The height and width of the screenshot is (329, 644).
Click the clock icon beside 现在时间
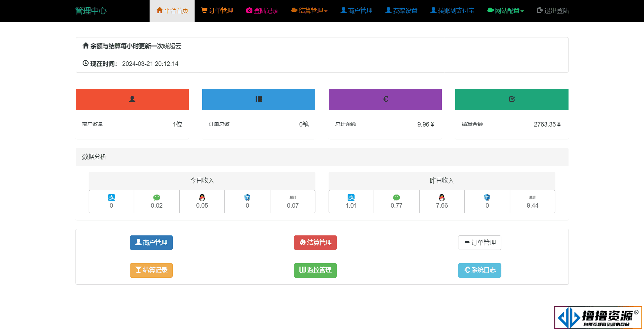[86, 63]
